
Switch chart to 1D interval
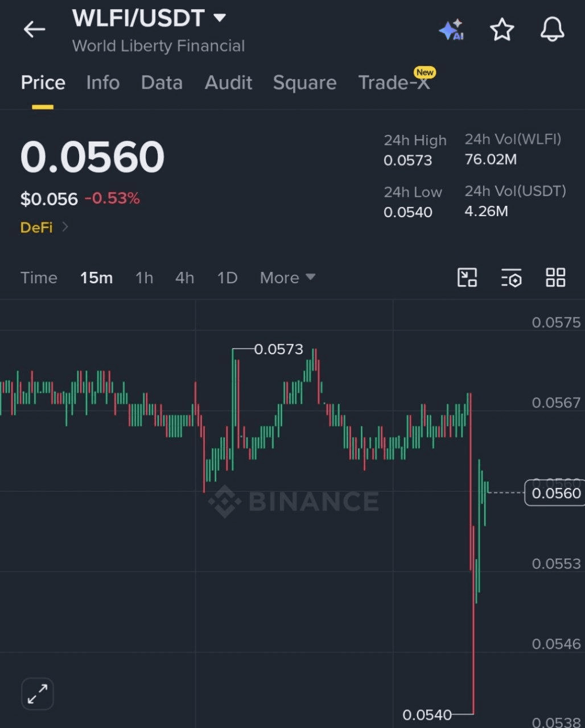(227, 278)
